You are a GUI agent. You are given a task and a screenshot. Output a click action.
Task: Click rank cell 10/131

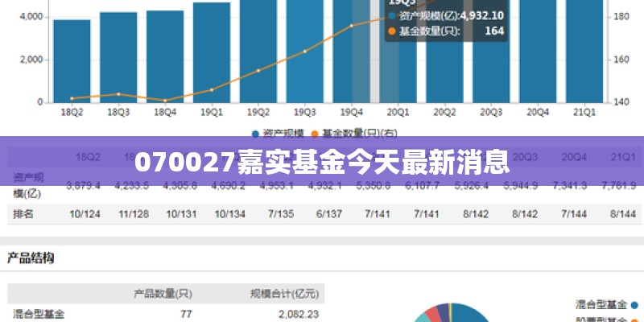pos(182,214)
